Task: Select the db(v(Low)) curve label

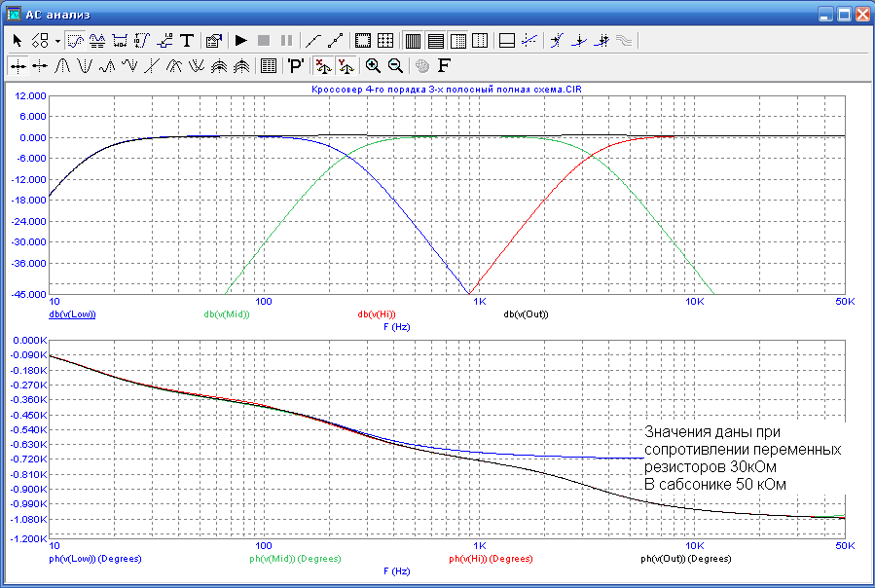Action: [x=71, y=314]
